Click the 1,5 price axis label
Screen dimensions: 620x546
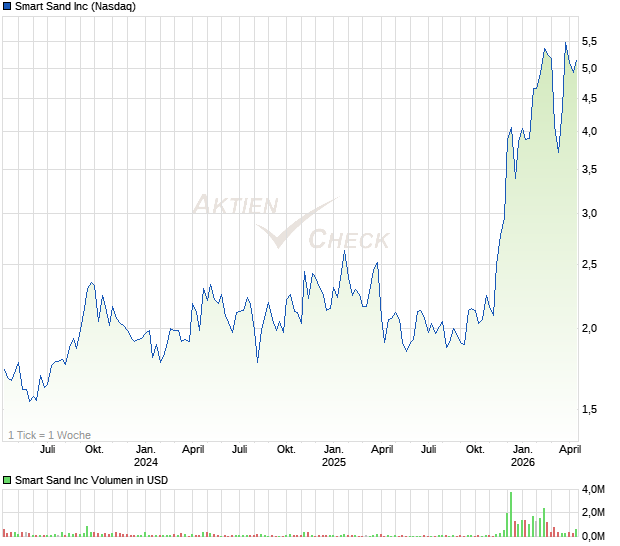pyautogui.click(x=589, y=409)
